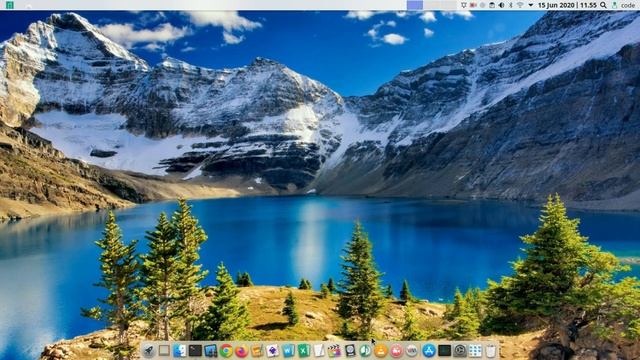Launch the Terminal from the dock
This screenshot has width=640, height=360.
(195, 350)
